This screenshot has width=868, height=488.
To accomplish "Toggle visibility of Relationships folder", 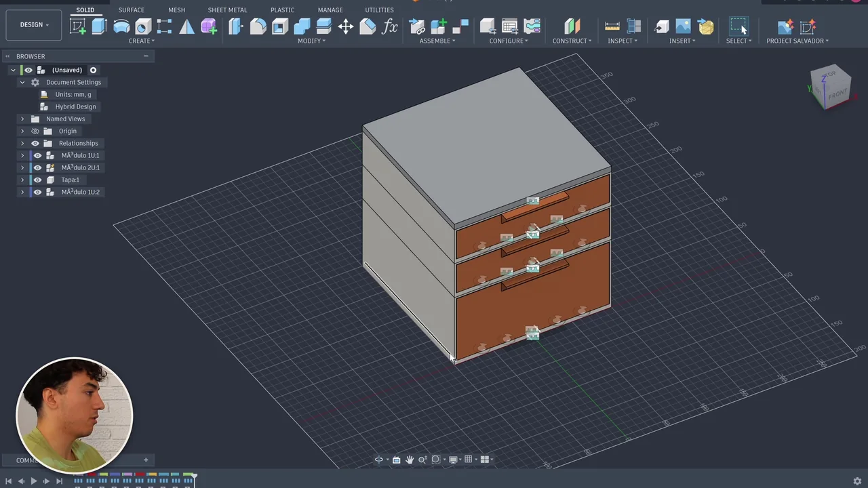I will [x=35, y=143].
